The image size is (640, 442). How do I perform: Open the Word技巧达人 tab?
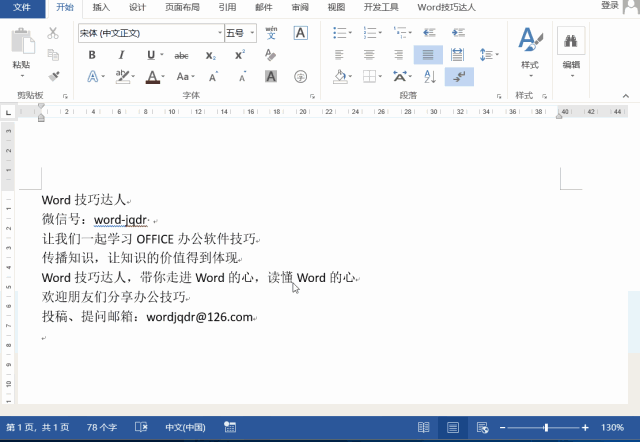(446, 7)
